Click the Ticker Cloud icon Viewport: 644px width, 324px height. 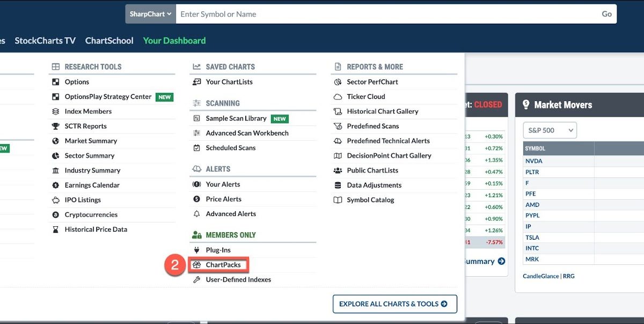click(338, 97)
